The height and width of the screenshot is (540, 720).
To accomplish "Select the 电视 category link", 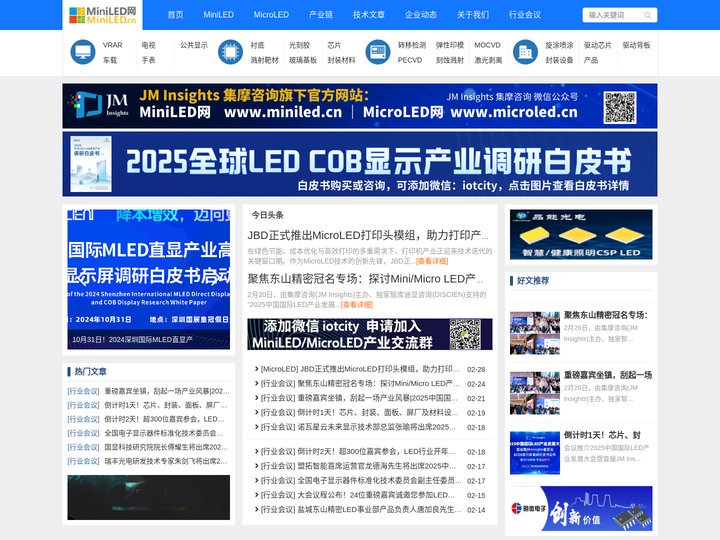I will coord(148,45).
